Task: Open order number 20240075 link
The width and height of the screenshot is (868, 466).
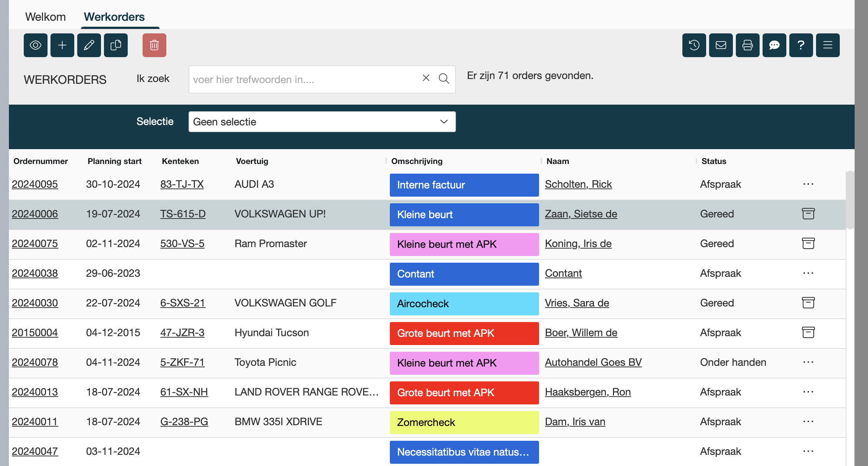Action: click(35, 243)
